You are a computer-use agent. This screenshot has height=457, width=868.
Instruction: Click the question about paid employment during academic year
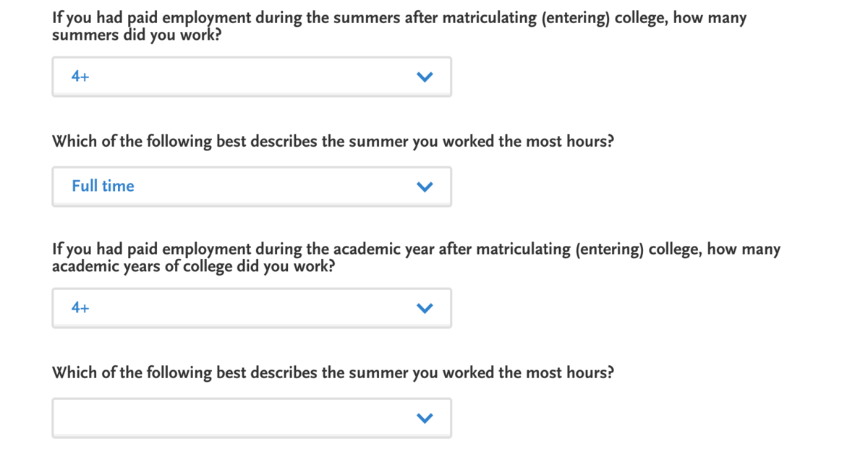coord(416,250)
